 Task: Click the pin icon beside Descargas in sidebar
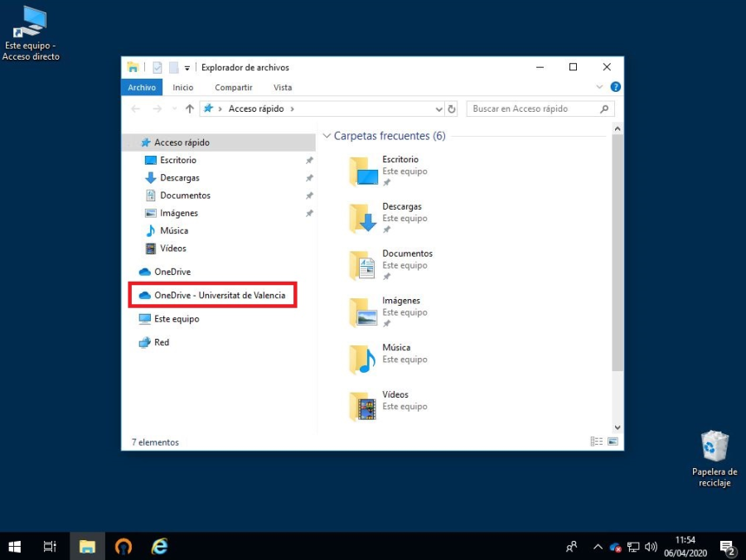pos(309,178)
